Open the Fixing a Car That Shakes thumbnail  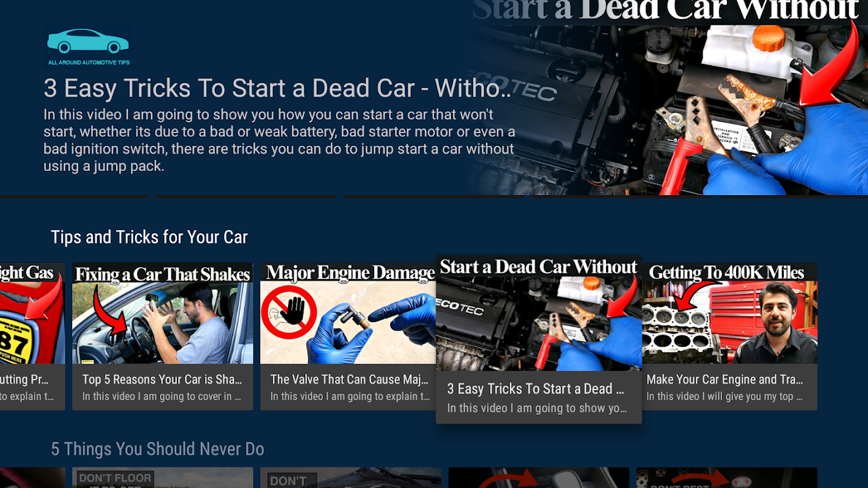click(162, 314)
